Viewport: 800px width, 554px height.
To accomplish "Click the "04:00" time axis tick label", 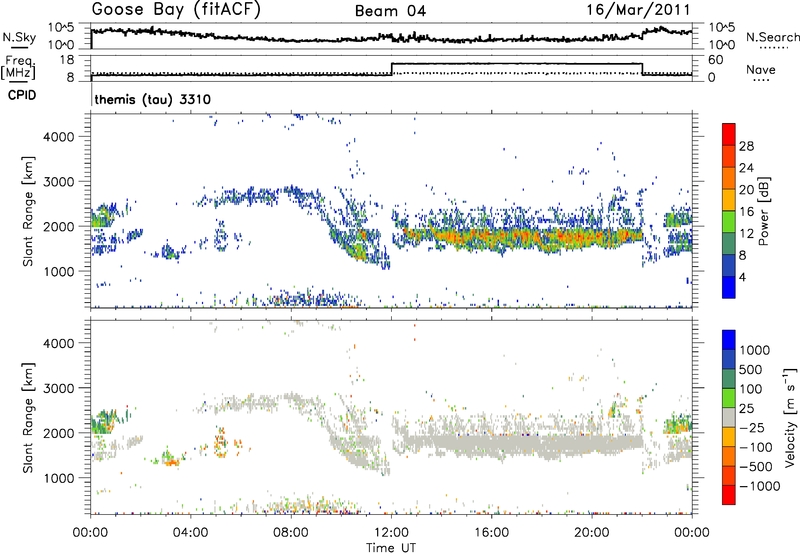I will (190, 533).
